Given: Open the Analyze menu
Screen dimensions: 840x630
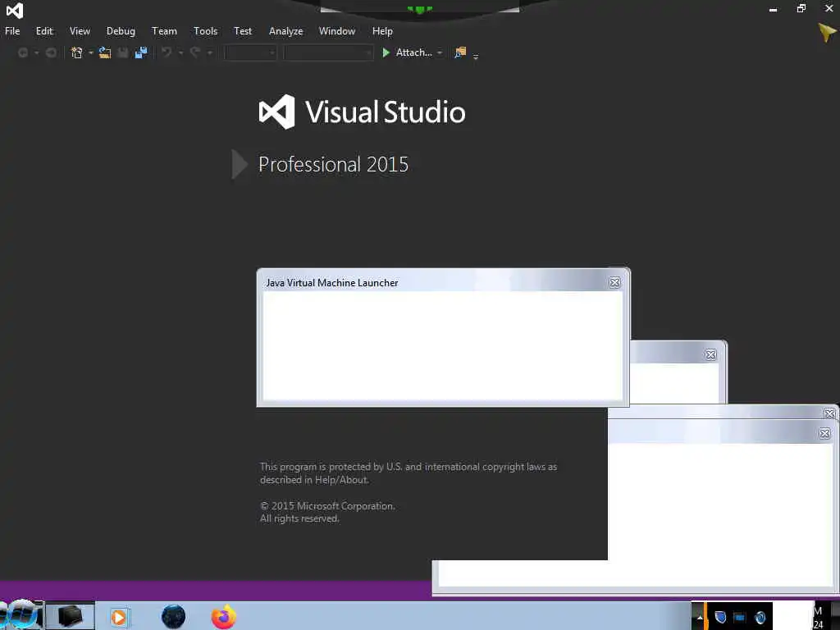Looking at the screenshot, I should coord(285,31).
